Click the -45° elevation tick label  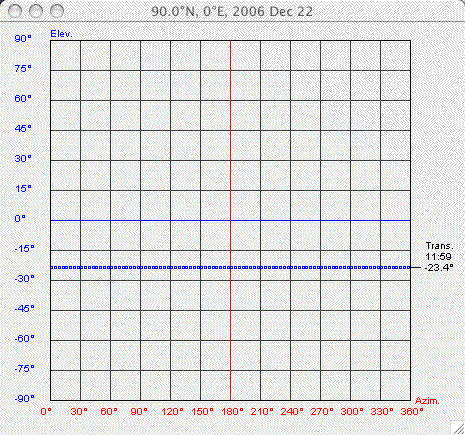pyautogui.click(x=25, y=308)
